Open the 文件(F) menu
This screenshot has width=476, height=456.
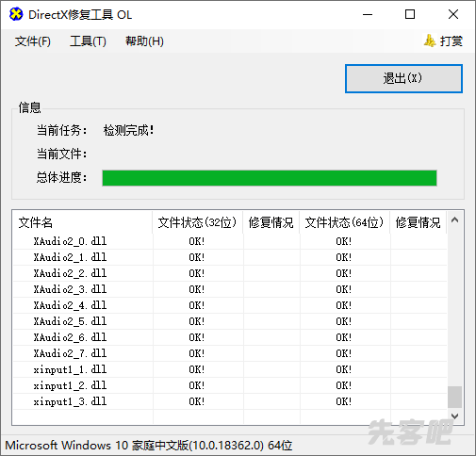click(33, 41)
